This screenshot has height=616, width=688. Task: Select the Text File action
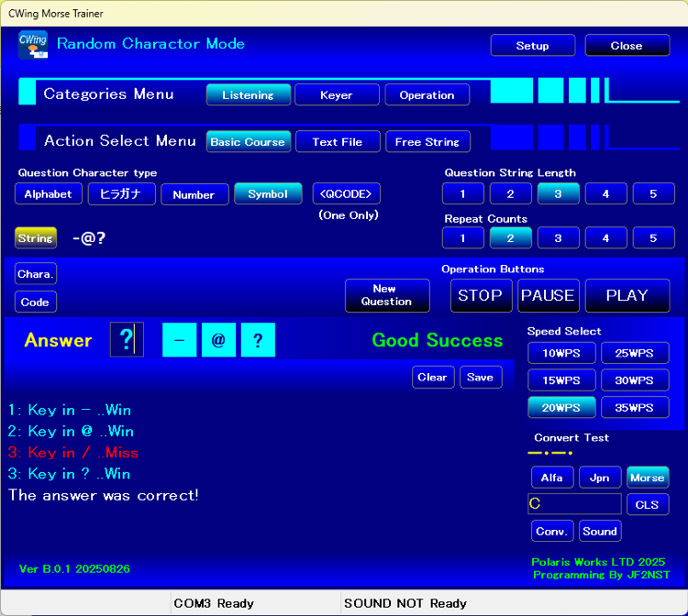[337, 142]
